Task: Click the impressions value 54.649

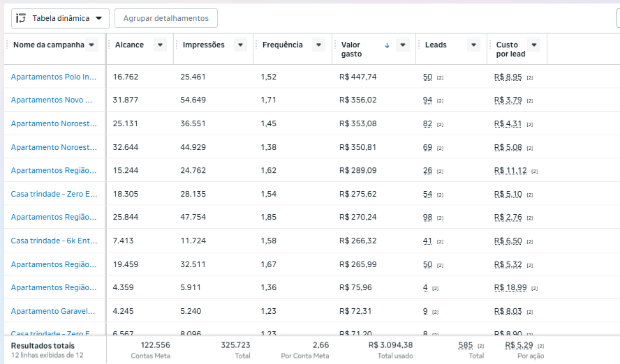Action: [193, 100]
